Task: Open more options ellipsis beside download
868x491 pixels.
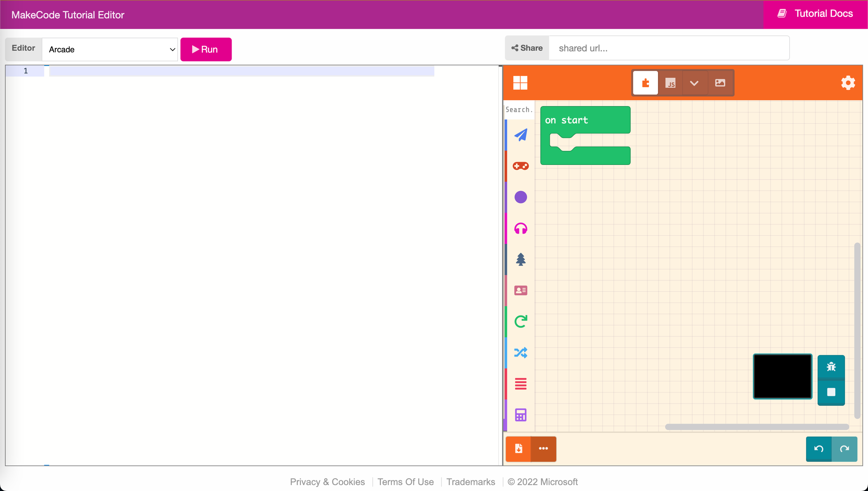Action: coord(543,449)
